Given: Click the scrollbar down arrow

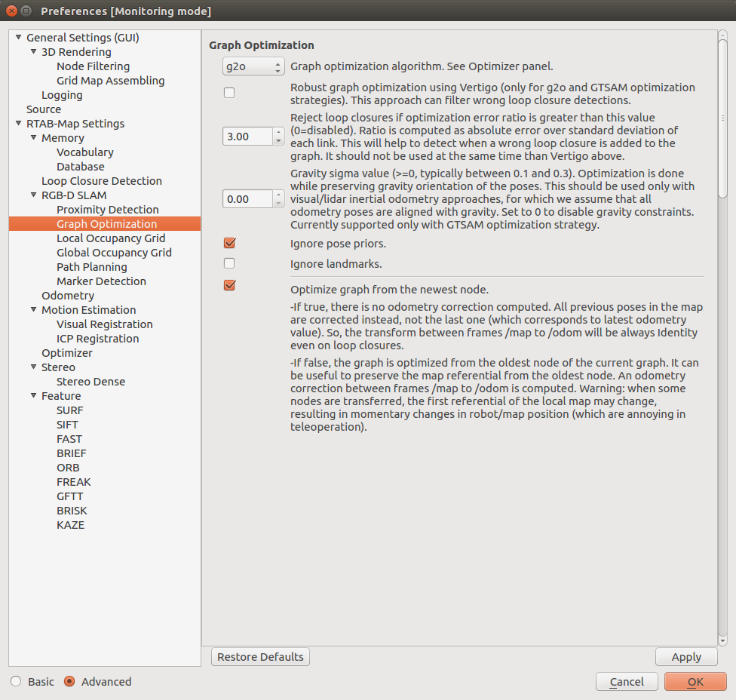Looking at the screenshot, I should pos(722,640).
